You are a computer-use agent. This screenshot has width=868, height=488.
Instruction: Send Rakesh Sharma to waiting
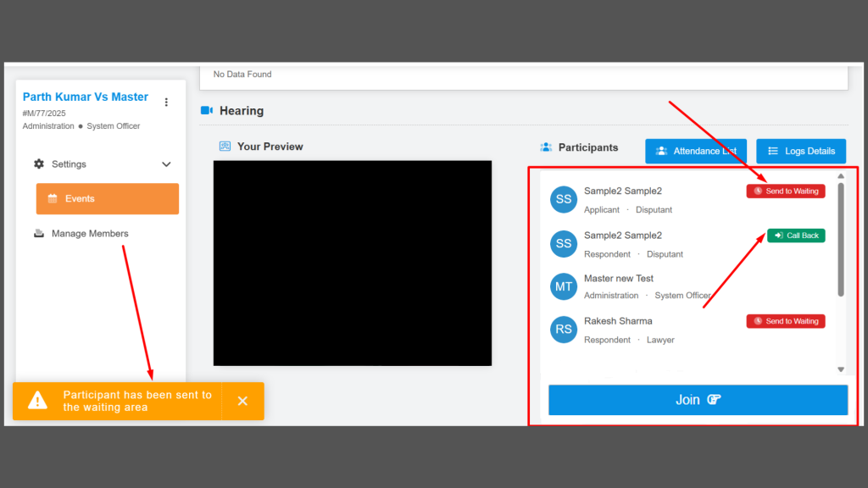pyautogui.click(x=785, y=321)
